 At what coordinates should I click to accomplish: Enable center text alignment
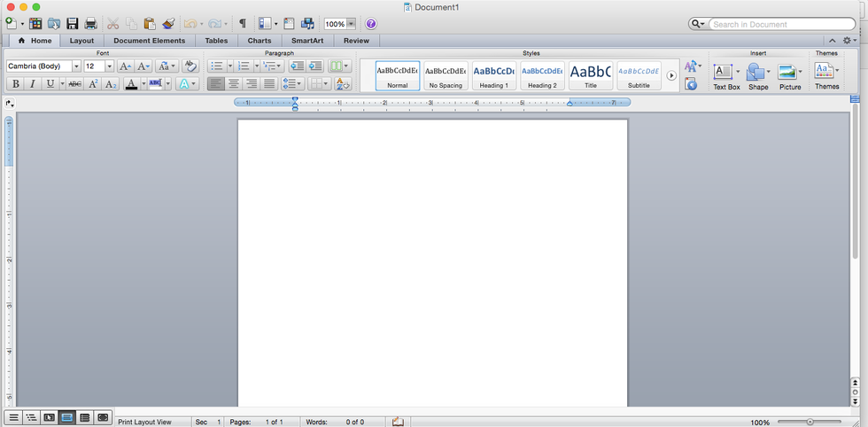point(234,84)
